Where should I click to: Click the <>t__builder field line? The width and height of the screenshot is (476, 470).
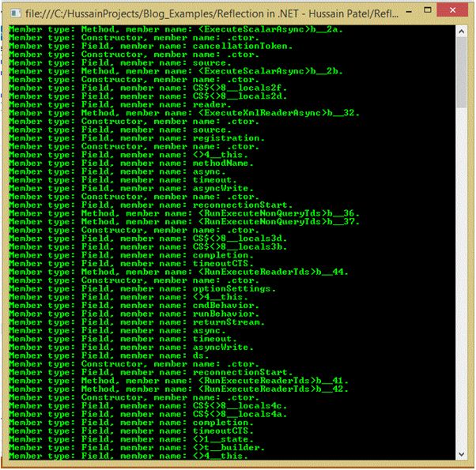coord(137,448)
